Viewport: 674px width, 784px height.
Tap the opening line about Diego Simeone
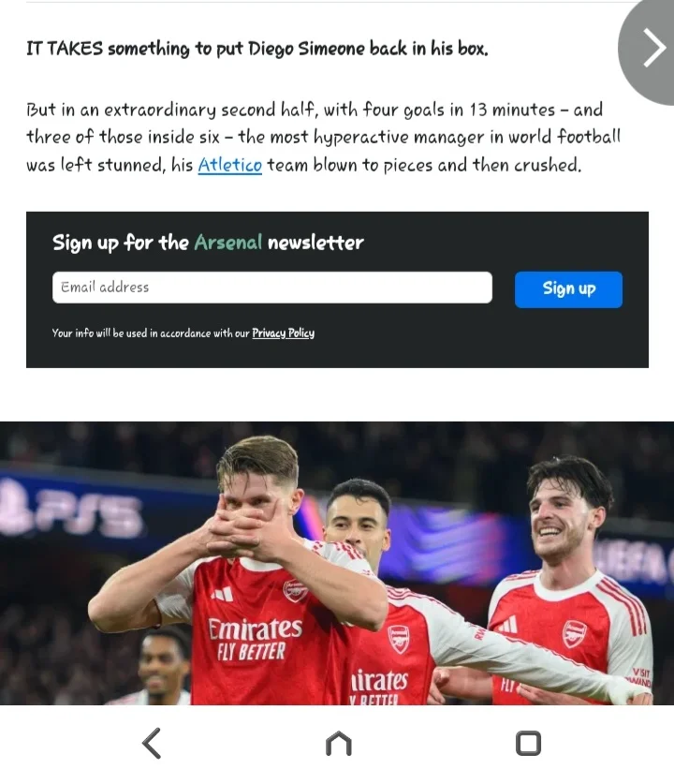tap(257, 49)
